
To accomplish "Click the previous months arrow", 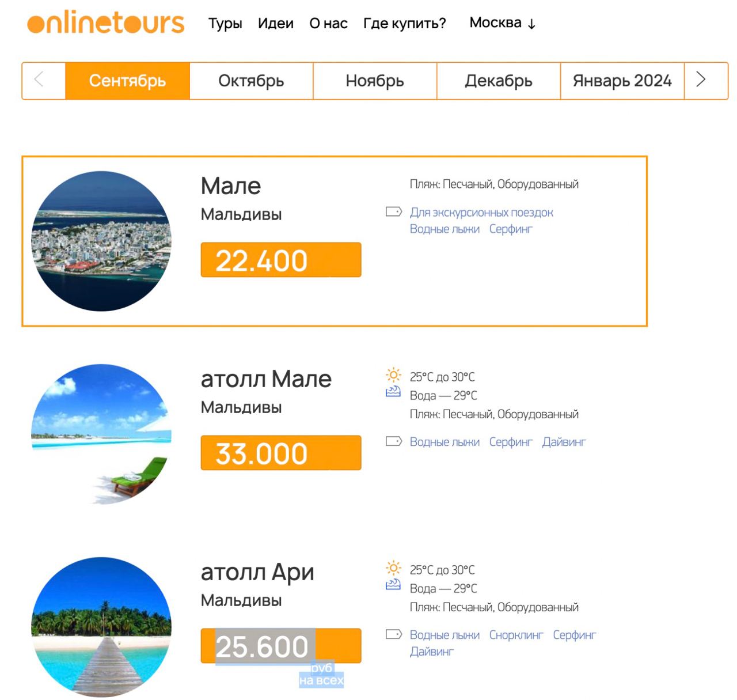I will [39, 80].
